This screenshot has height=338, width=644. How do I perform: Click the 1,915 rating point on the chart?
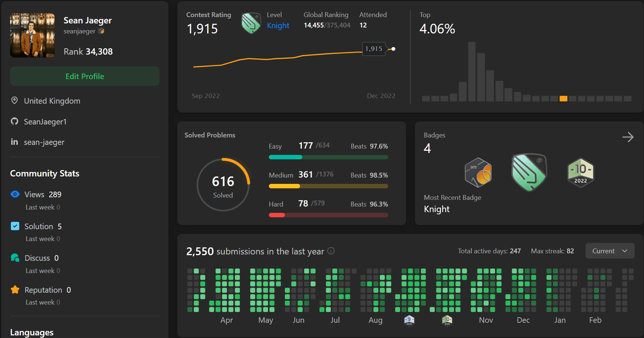click(x=393, y=49)
